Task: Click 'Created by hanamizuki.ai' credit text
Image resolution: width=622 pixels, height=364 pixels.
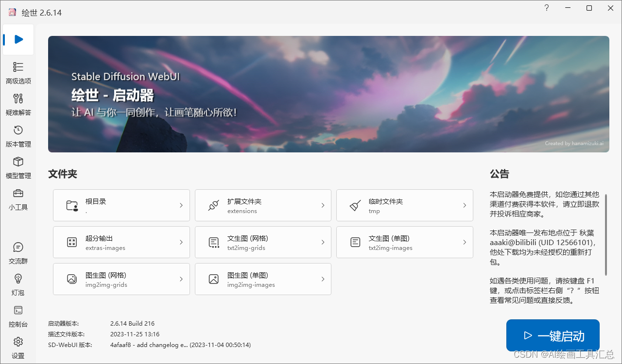Action: click(574, 143)
